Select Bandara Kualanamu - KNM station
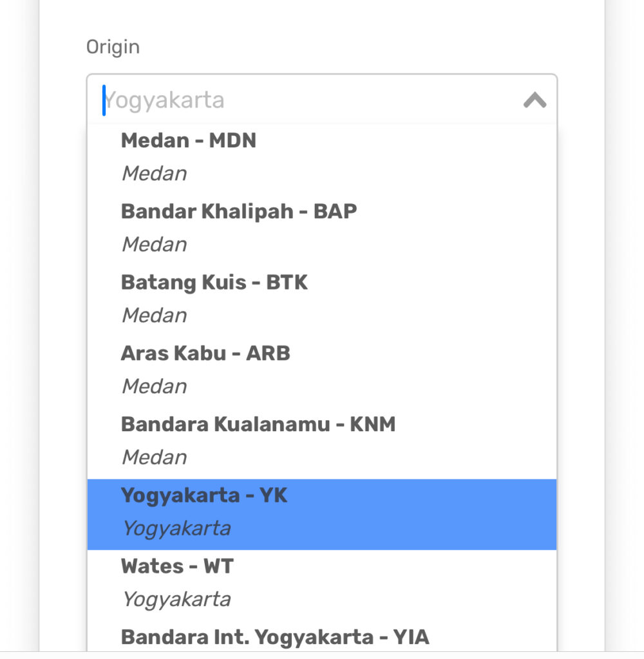The height and width of the screenshot is (659, 644). pyautogui.click(x=322, y=441)
